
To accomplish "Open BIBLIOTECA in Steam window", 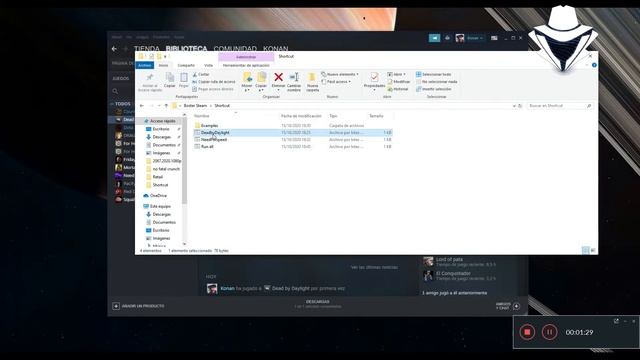I will click(x=186, y=49).
